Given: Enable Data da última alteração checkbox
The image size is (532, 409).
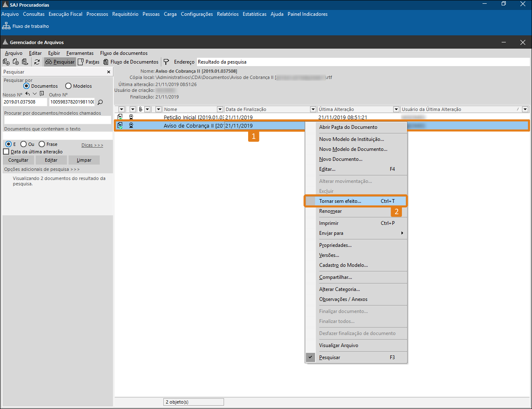Looking at the screenshot, I should coord(6,152).
